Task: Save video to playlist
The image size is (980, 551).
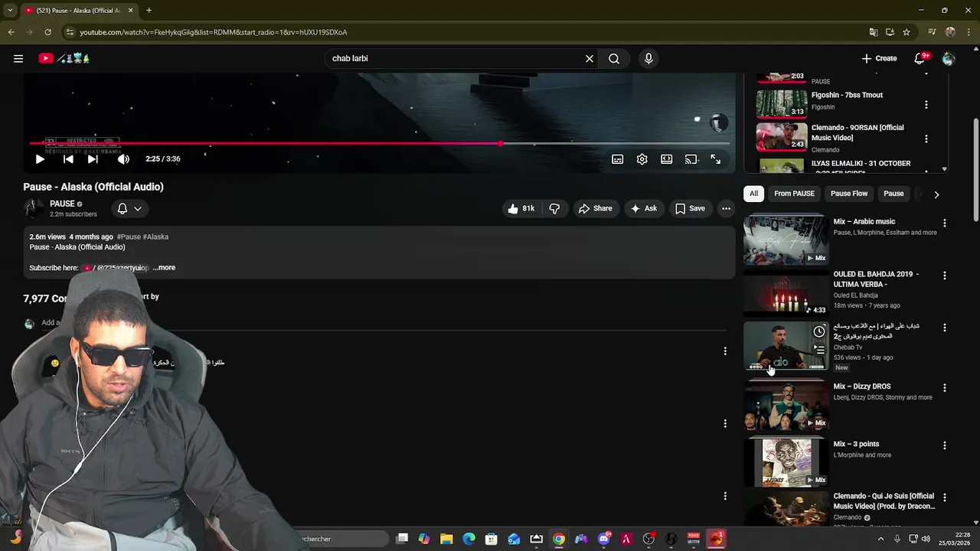Action: 690,208
